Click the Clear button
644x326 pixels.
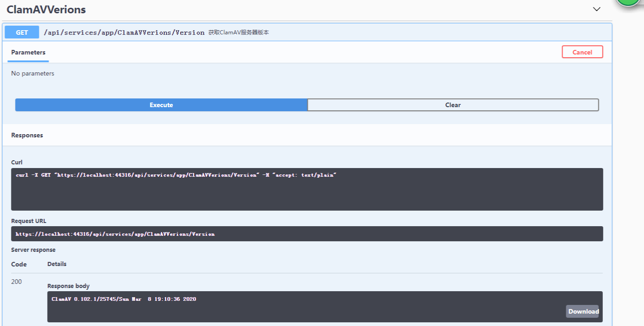tap(453, 105)
